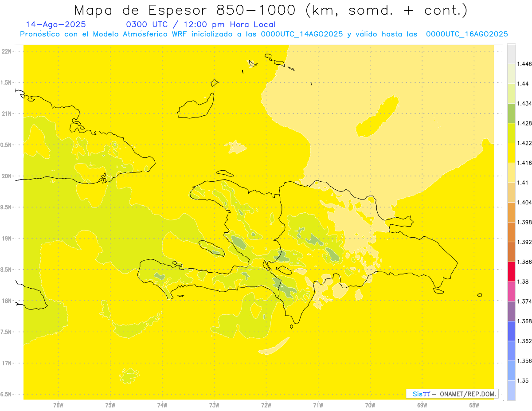The width and height of the screenshot is (532, 411).
Task: Click the "1.446" colorbar label
Action: point(525,64)
